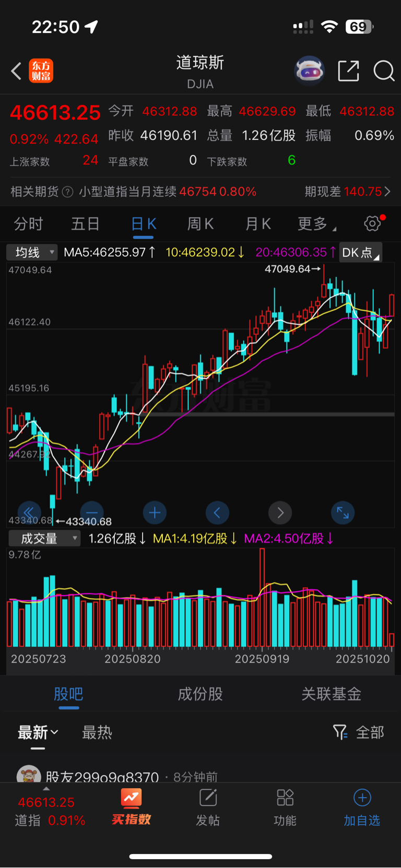Expand the 更多 period menu

[x=316, y=224]
